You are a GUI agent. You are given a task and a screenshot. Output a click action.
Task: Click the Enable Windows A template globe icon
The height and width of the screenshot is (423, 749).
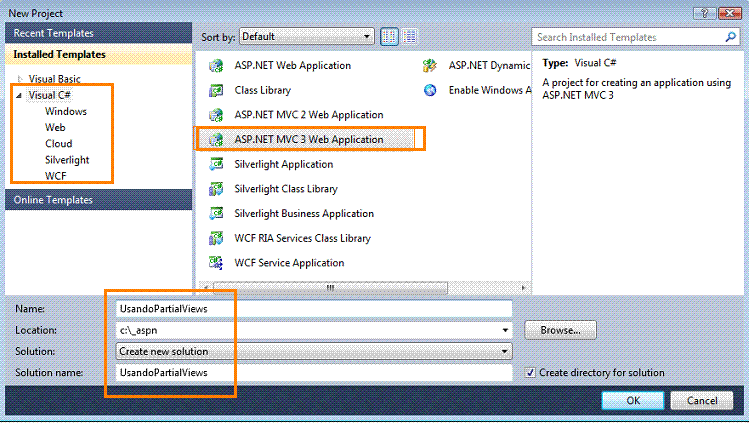point(430,90)
